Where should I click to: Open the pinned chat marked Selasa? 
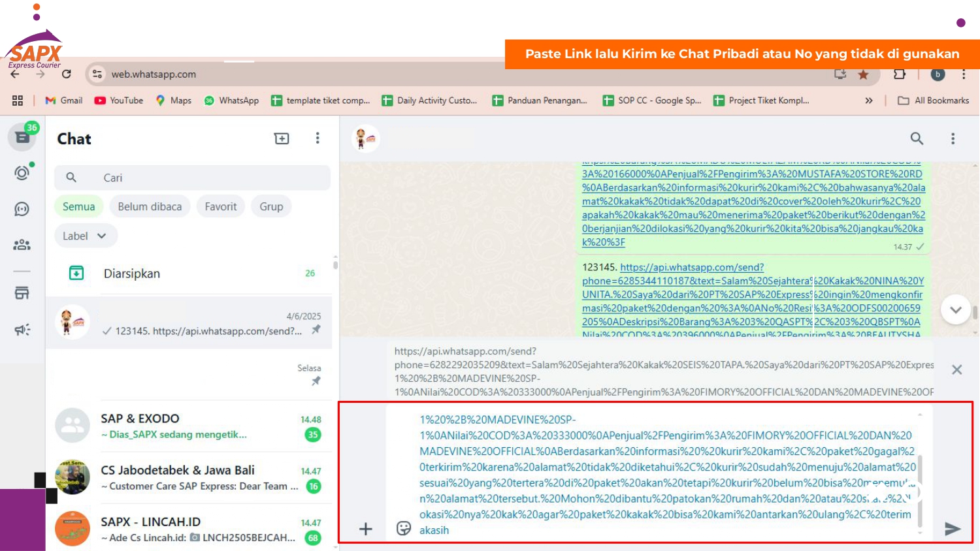click(189, 374)
